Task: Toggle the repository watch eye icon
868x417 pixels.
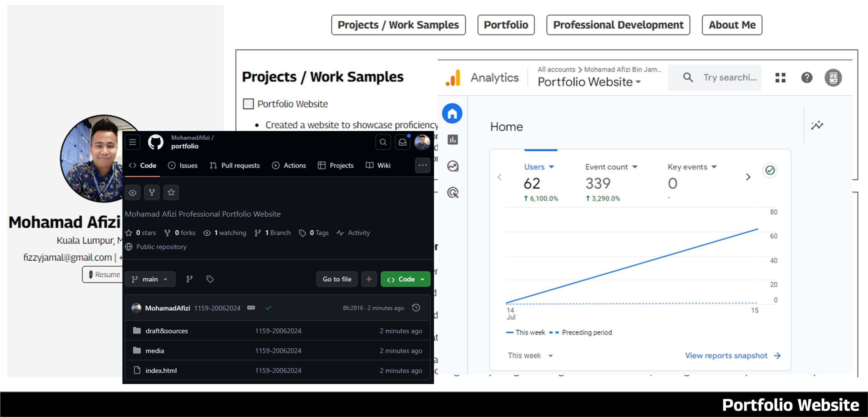Action: [133, 193]
